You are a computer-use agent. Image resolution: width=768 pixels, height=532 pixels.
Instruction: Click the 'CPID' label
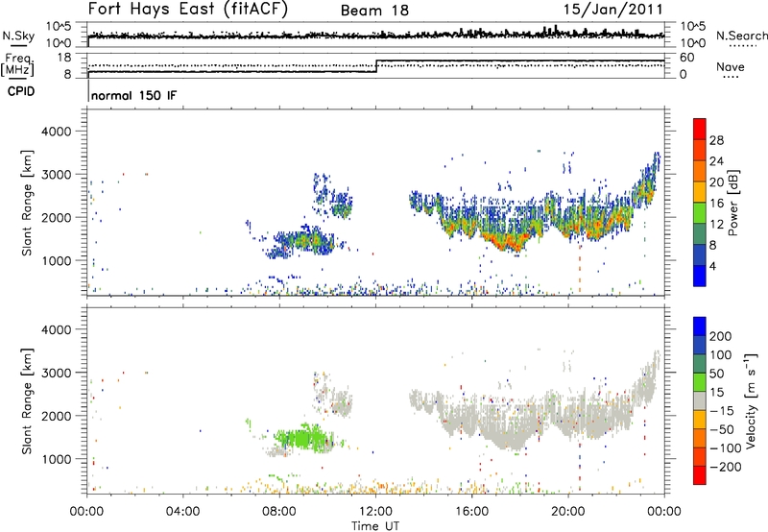21,91
